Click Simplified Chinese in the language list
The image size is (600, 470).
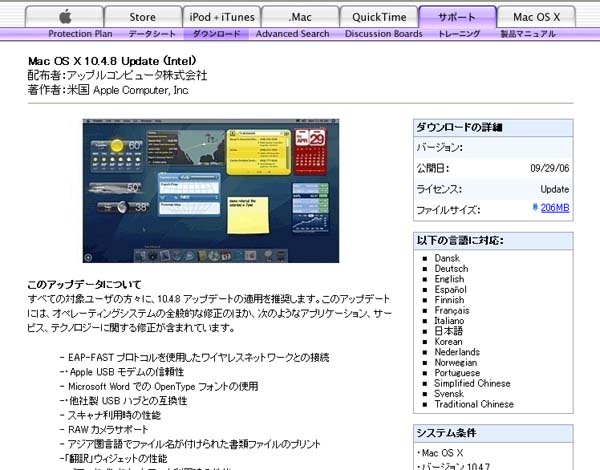pos(472,383)
